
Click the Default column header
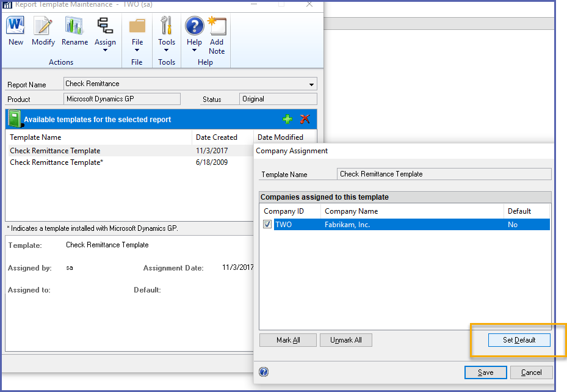527,211
